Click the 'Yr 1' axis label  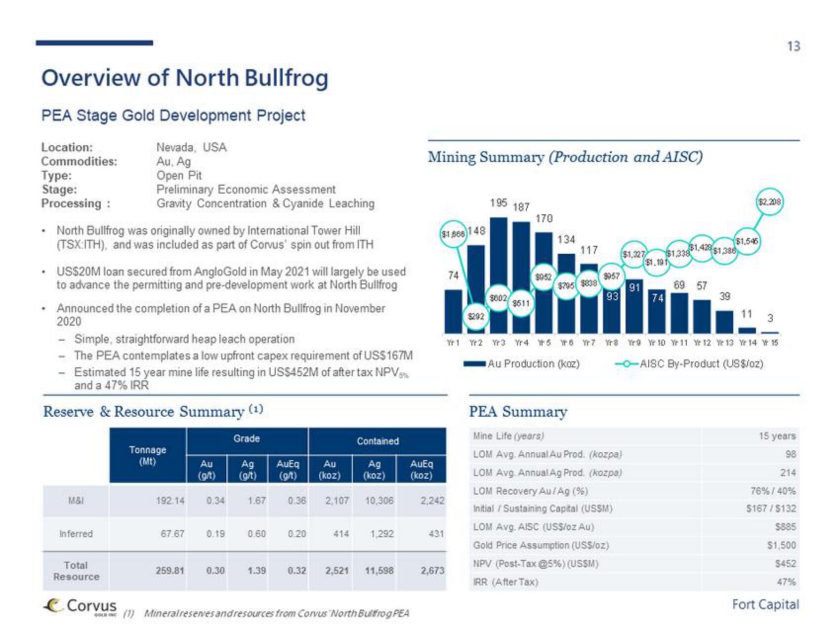[453, 342]
